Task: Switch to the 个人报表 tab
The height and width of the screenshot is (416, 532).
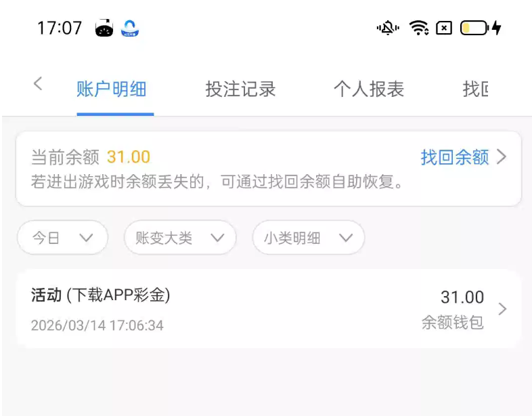Action: tap(369, 89)
